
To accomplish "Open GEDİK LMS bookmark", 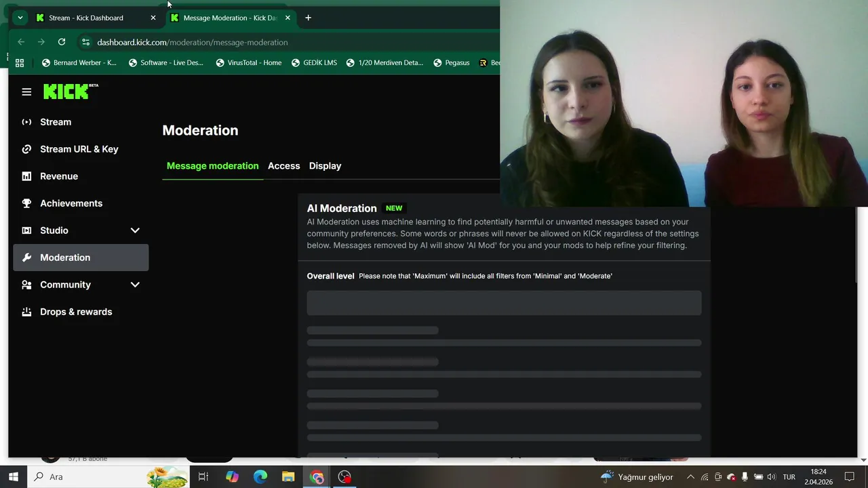I will click(314, 62).
